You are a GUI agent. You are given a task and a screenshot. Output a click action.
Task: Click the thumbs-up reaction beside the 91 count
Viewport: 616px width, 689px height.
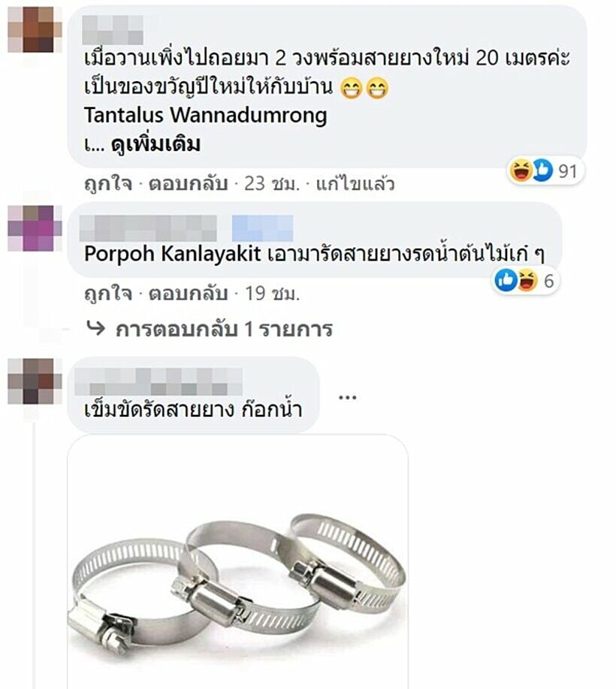tap(542, 171)
